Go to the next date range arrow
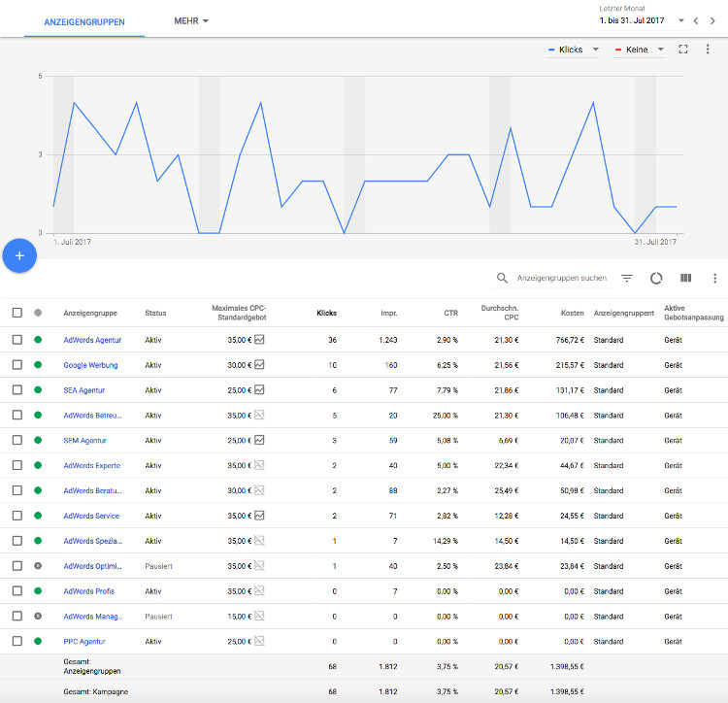Viewport: 728px width, 703px height. tap(714, 20)
